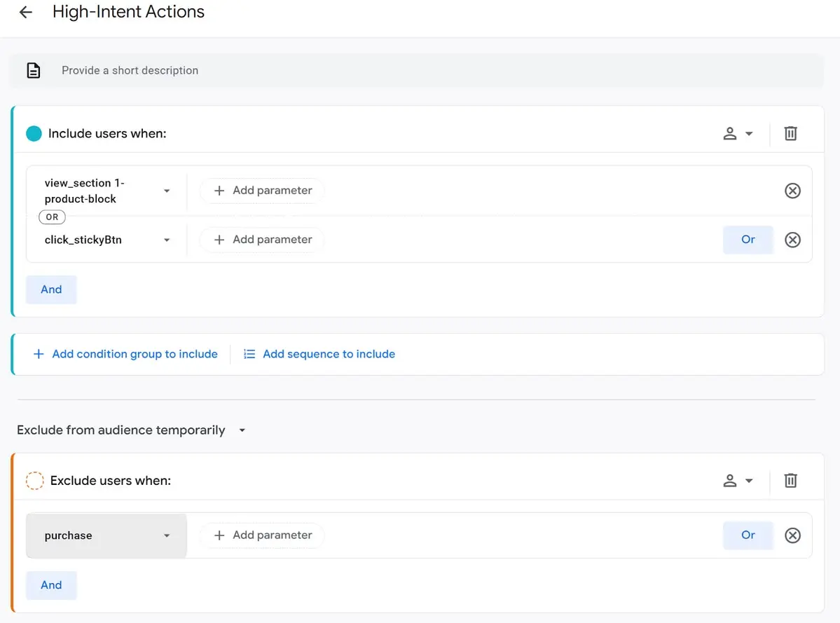
Task: Click the teal Include users indicator circle
Action: (34, 133)
